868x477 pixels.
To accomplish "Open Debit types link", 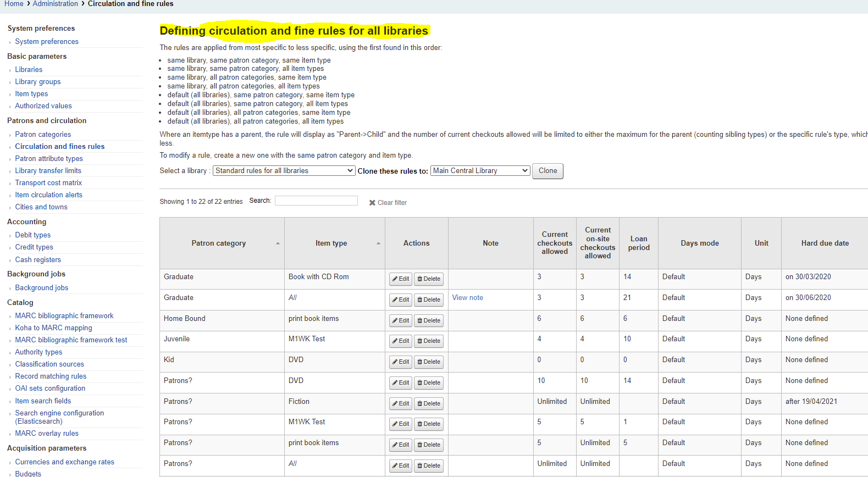I will (x=33, y=235).
